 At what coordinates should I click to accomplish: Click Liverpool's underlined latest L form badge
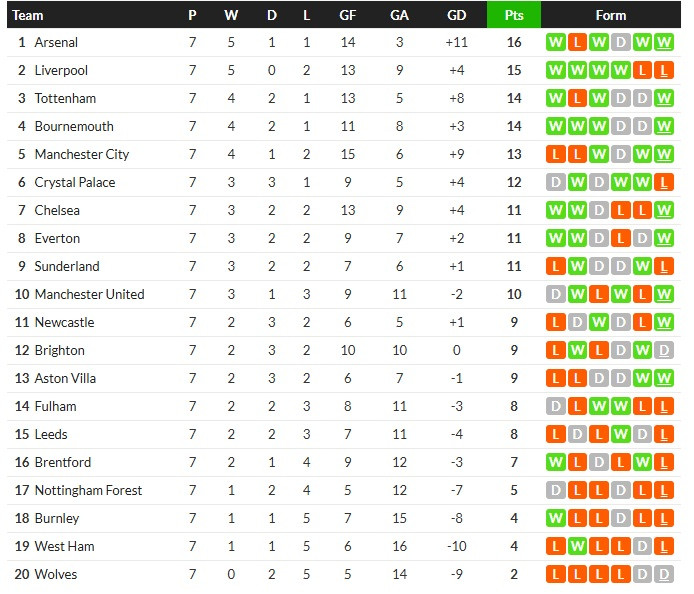[x=665, y=71]
